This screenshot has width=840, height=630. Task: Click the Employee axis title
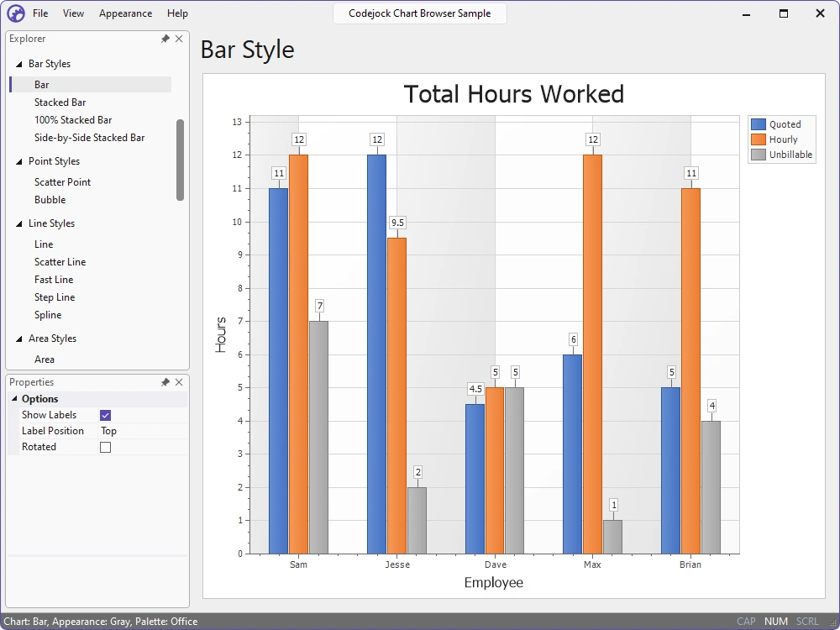point(493,582)
